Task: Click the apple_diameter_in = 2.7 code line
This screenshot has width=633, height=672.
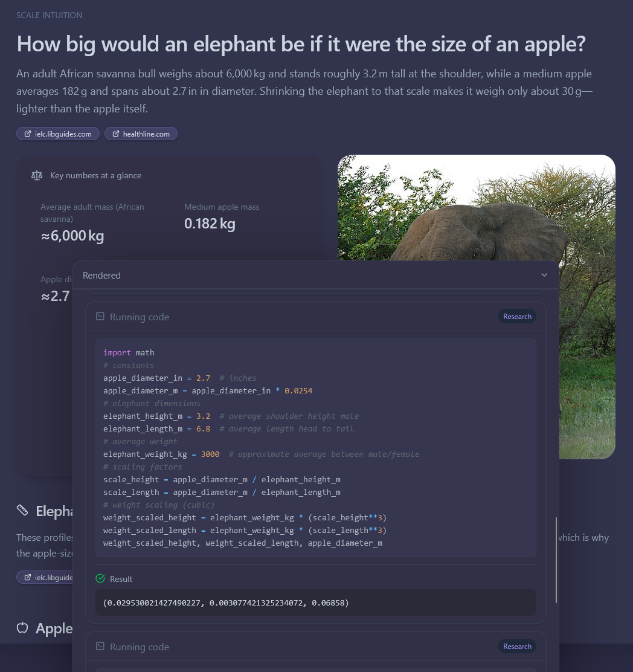Action: pyautogui.click(x=180, y=378)
